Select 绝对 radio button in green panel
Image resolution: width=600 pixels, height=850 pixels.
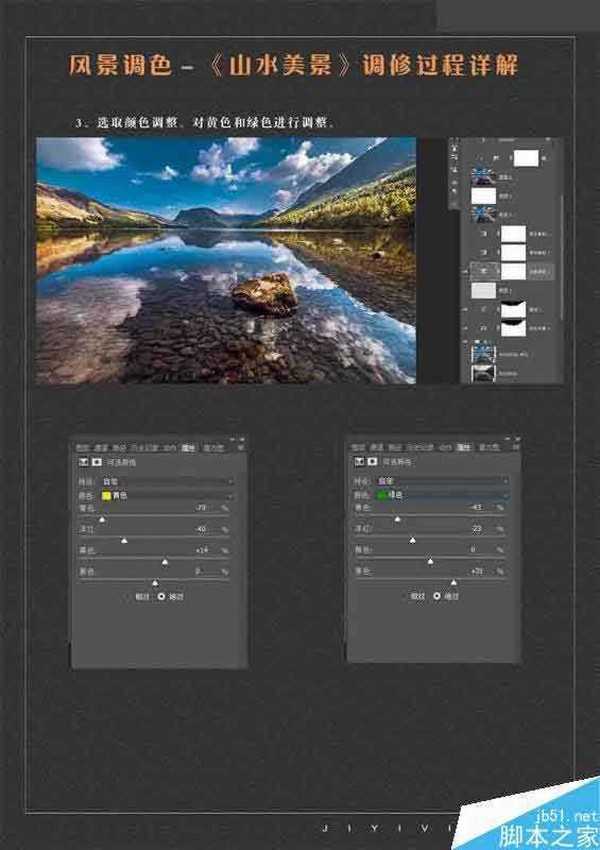coord(439,596)
